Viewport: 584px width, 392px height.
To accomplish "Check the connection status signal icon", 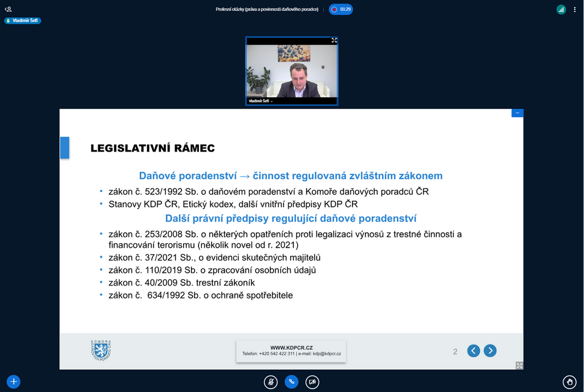I will pyautogui.click(x=561, y=10).
